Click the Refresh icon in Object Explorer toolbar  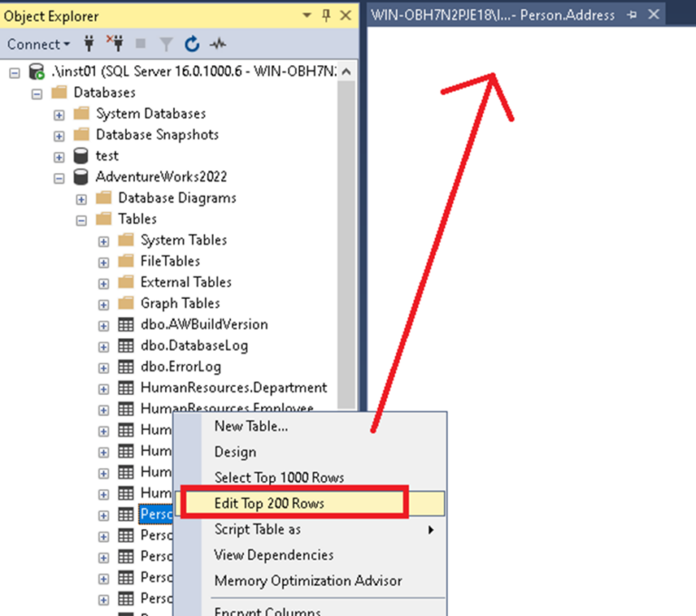click(x=192, y=43)
